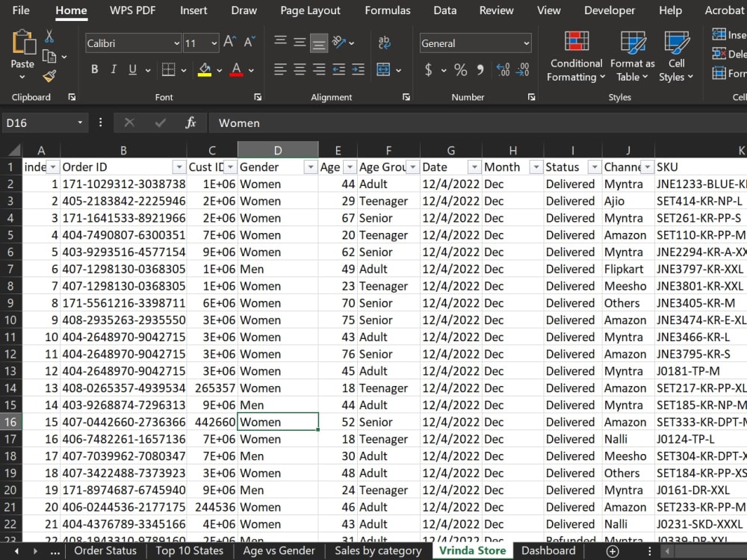747x560 pixels.
Task: Open the Order Status sheet tab
Action: tap(105, 550)
